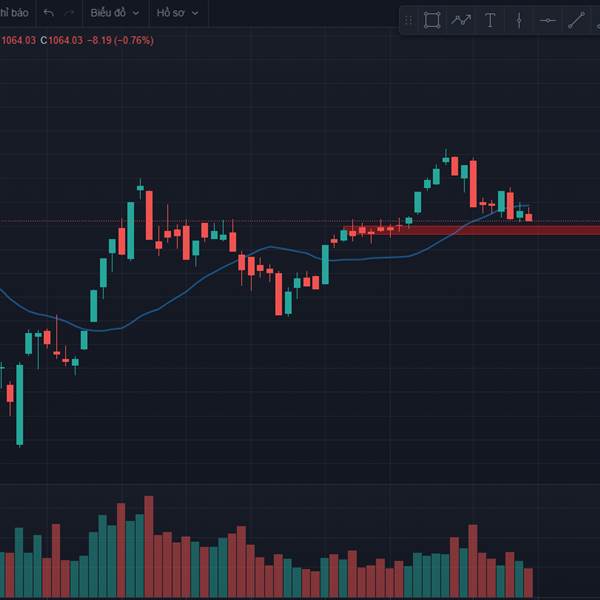The height and width of the screenshot is (600, 600).
Task: Click the tallest red volume bar
Action: pos(149,546)
